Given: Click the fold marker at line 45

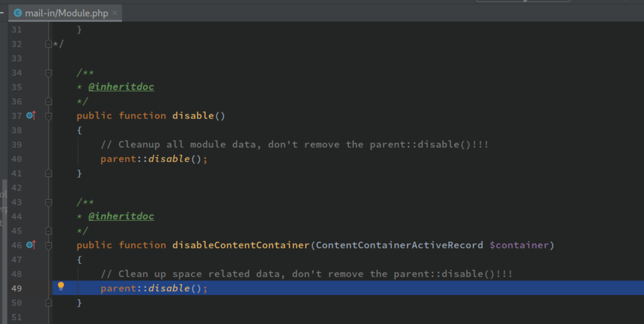Looking at the screenshot, I should [48, 231].
